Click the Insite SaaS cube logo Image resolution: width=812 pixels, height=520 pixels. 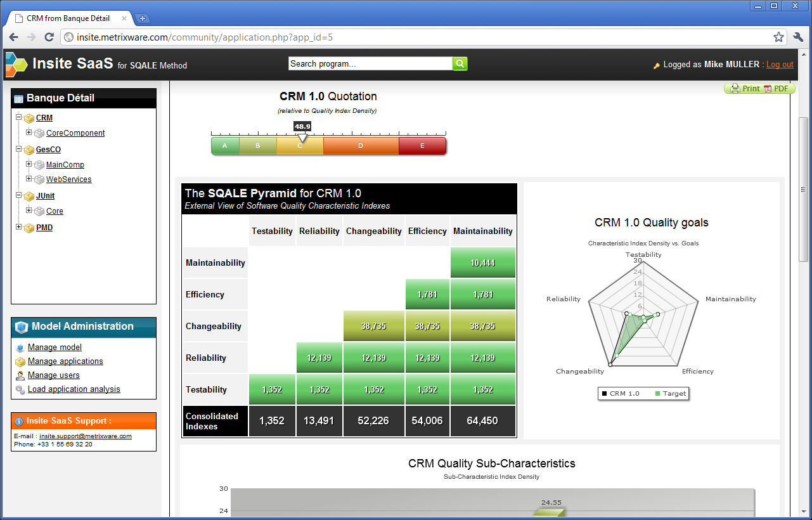click(x=16, y=64)
